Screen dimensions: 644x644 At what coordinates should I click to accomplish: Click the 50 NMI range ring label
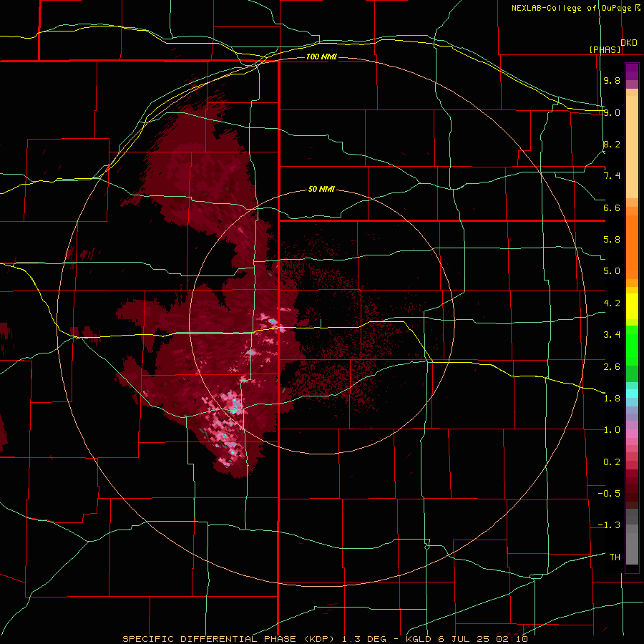click(321, 190)
